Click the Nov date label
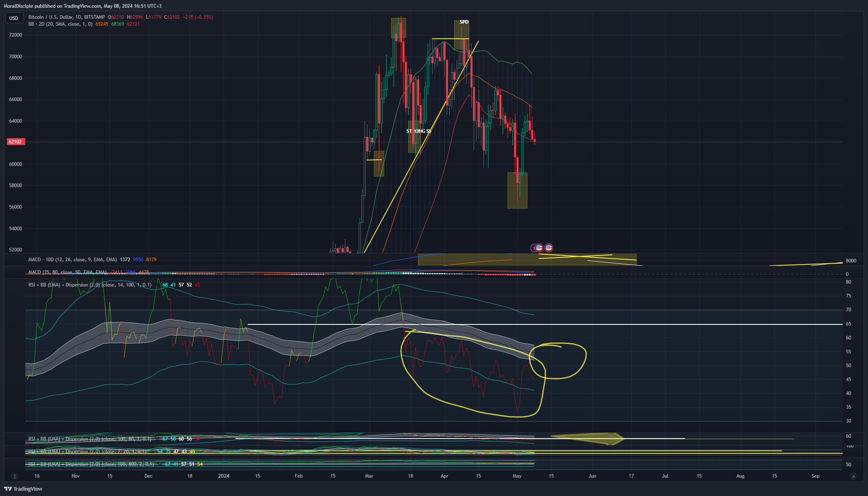The width and height of the screenshot is (868, 496). 76,476
